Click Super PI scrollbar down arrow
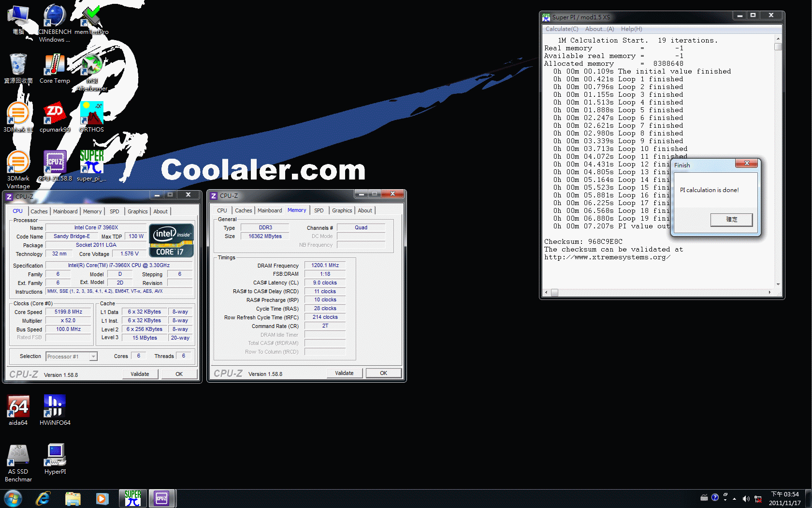This screenshot has width=812, height=508. 778,284
